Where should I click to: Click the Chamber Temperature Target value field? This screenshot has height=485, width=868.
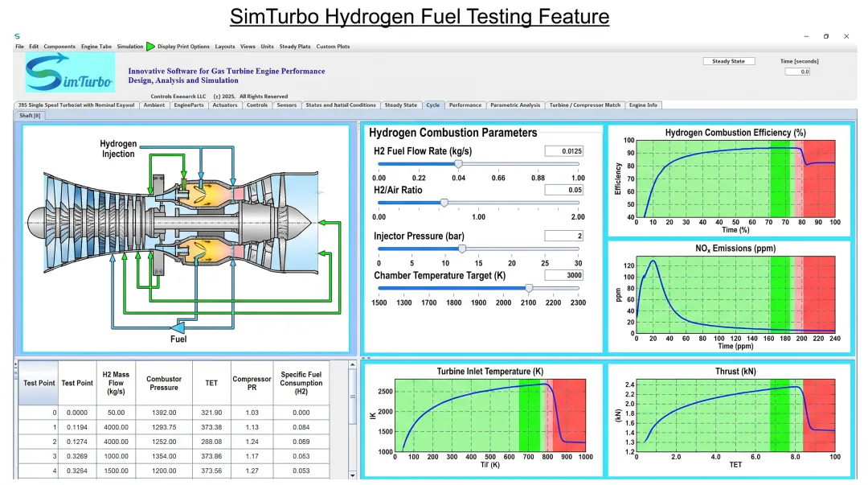point(564,276)
